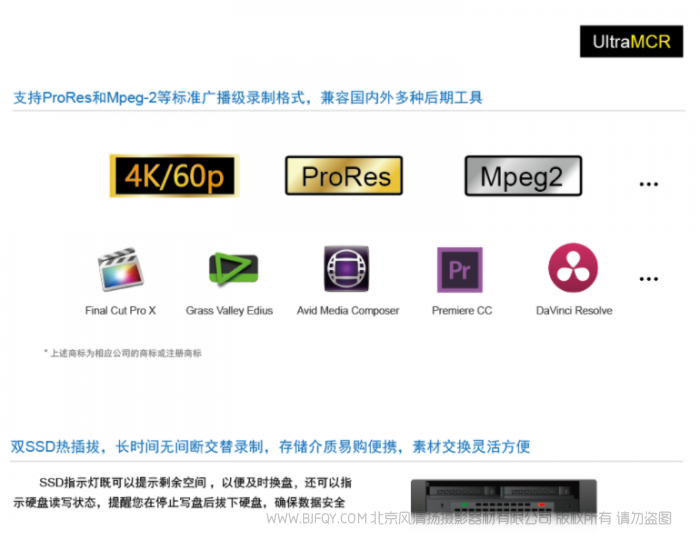Click the blue dual SSD hot-swap heading
700x540 pixels.
(270, 446)
